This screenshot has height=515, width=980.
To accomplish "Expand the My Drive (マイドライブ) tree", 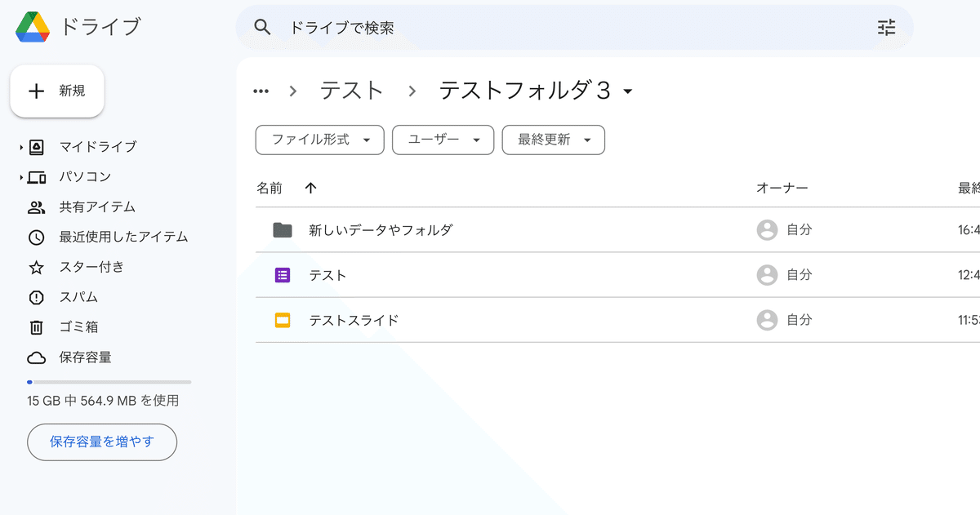I will point(21,148).
